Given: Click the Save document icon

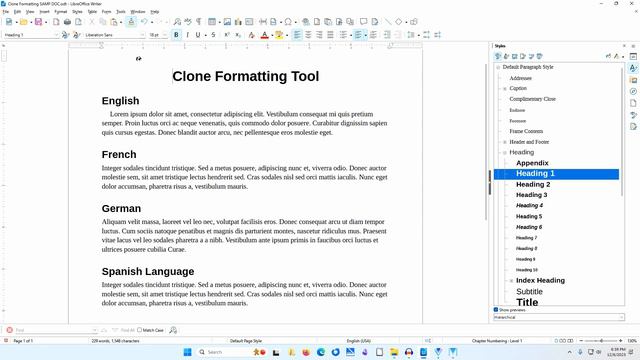Looking at the screenshot, I should [x=38, y=22].
